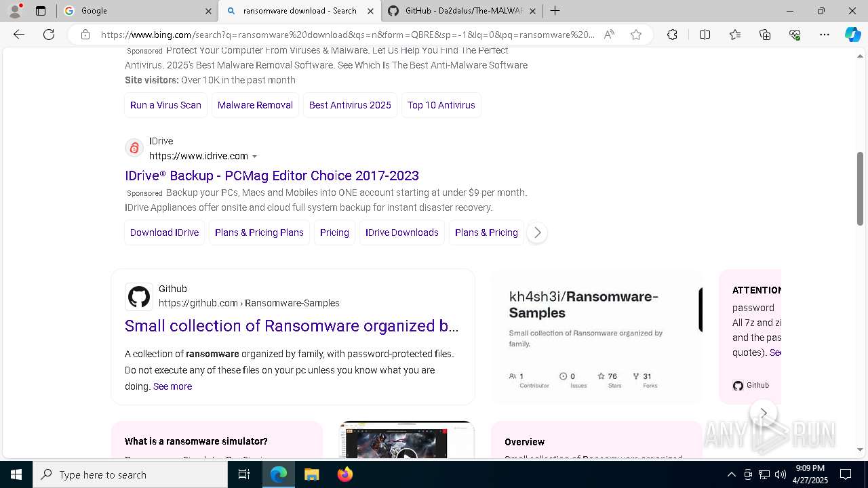Open kh4sh3i/Ransomware-Samples repository card
The image size is (868, 488).
click(x=597, y=337)
